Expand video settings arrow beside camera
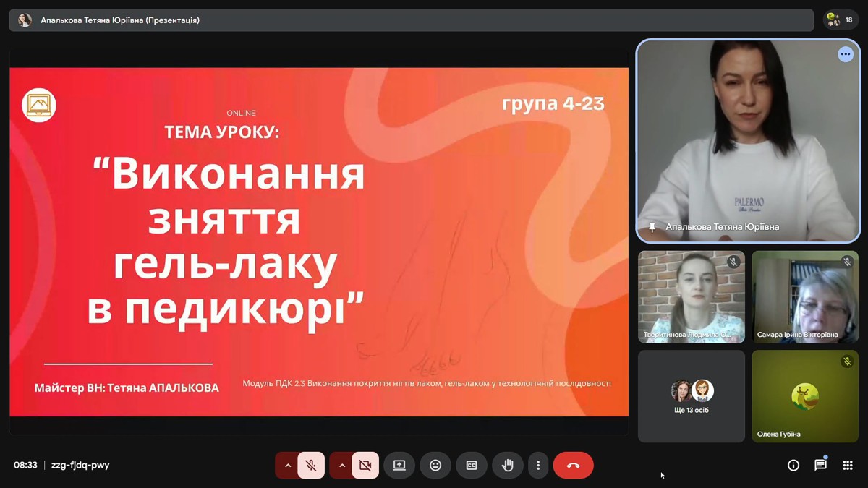This screenshot has width=868, height=488. coord(342,466)
